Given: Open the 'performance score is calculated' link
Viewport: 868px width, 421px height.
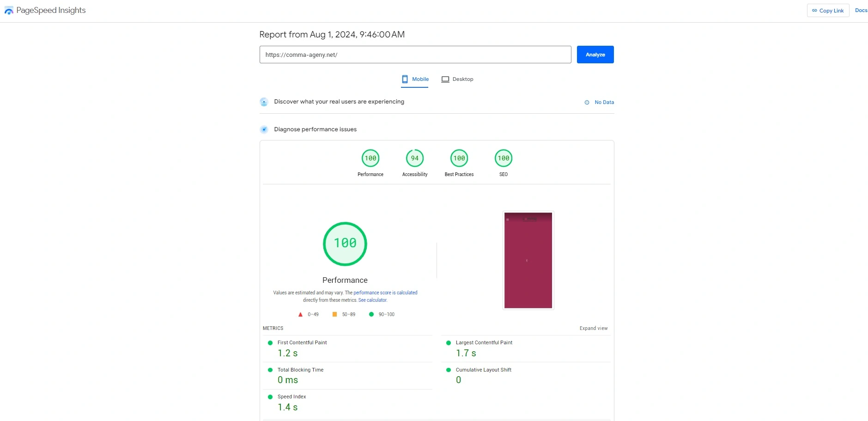Looking at the screenshot, I should [x=385, y=293].
